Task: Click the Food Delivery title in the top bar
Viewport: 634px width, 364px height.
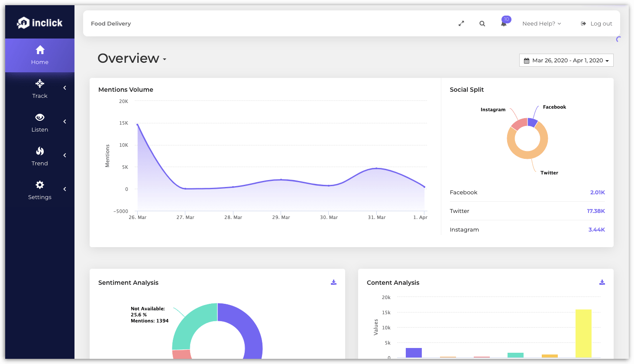Action: [111, 23]
